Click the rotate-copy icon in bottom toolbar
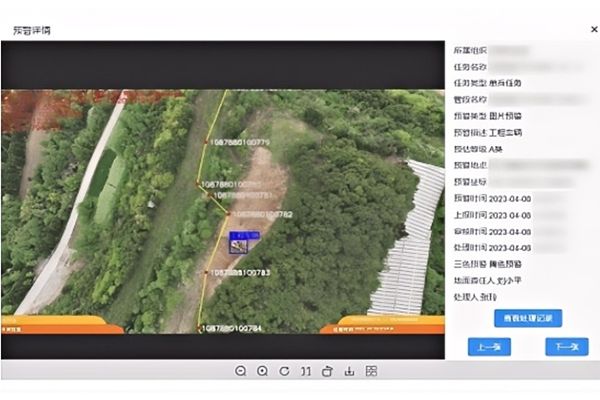This screenshot has height=400, width=600. pos(327,371)
